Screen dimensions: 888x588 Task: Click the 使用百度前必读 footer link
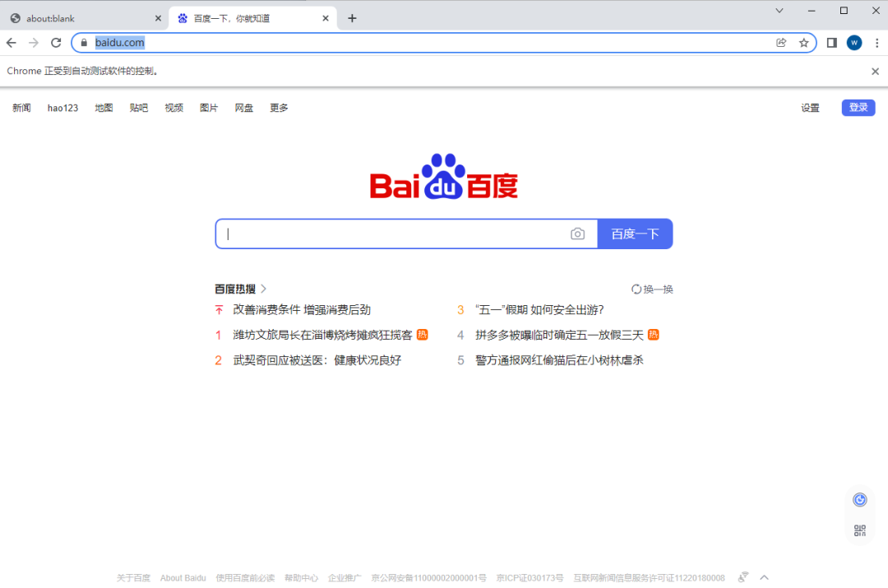tap(245, 578)
